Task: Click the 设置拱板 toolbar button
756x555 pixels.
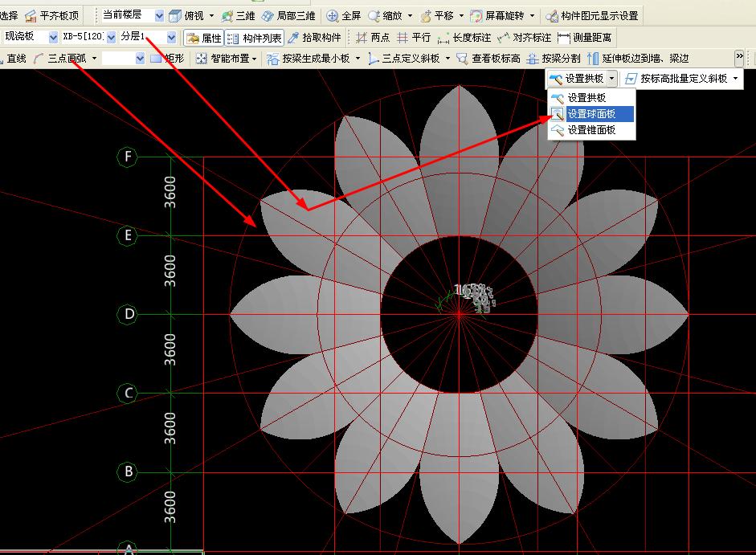Action: click(577, 79)
